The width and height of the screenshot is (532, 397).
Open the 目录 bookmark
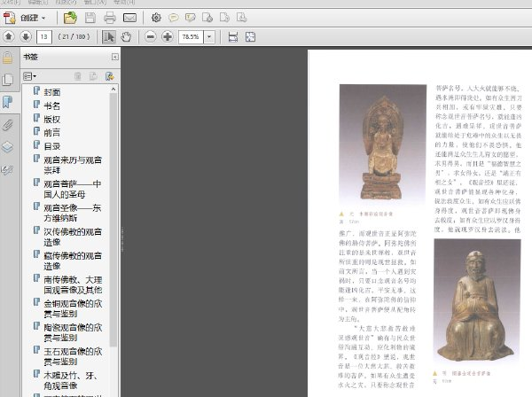(52, 146)
